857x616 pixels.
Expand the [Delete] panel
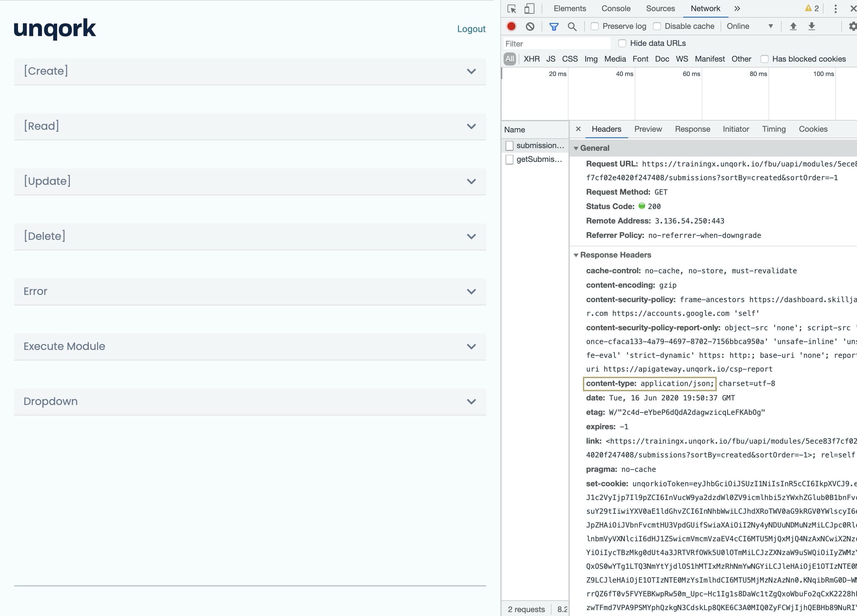pyautogui.click(x=250, y=237)
